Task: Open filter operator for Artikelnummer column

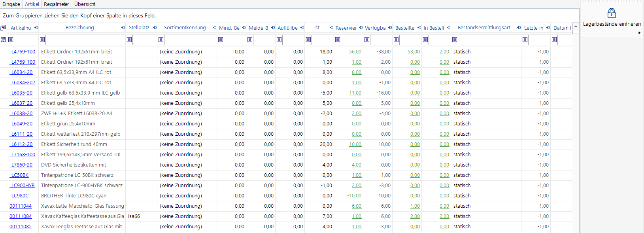Action: (11, 40)
